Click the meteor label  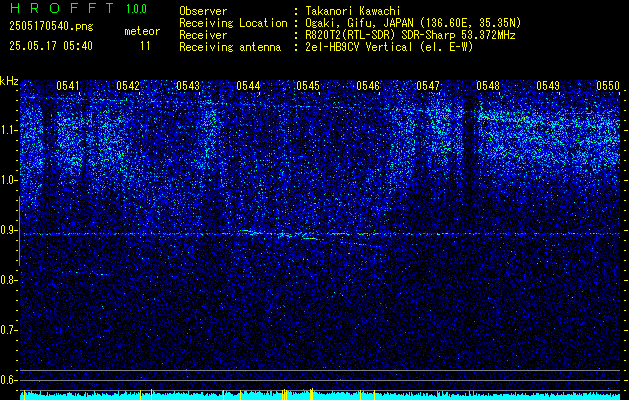coord(142,31)
